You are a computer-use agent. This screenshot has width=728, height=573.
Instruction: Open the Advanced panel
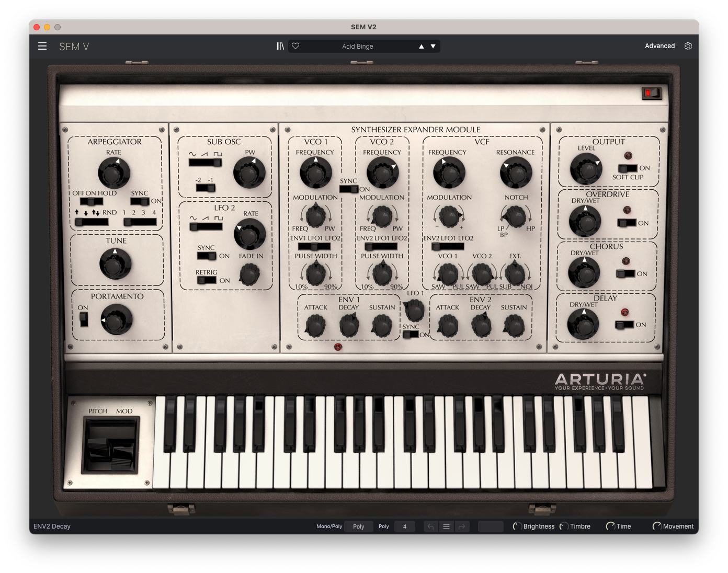click(x=660, y=46)
